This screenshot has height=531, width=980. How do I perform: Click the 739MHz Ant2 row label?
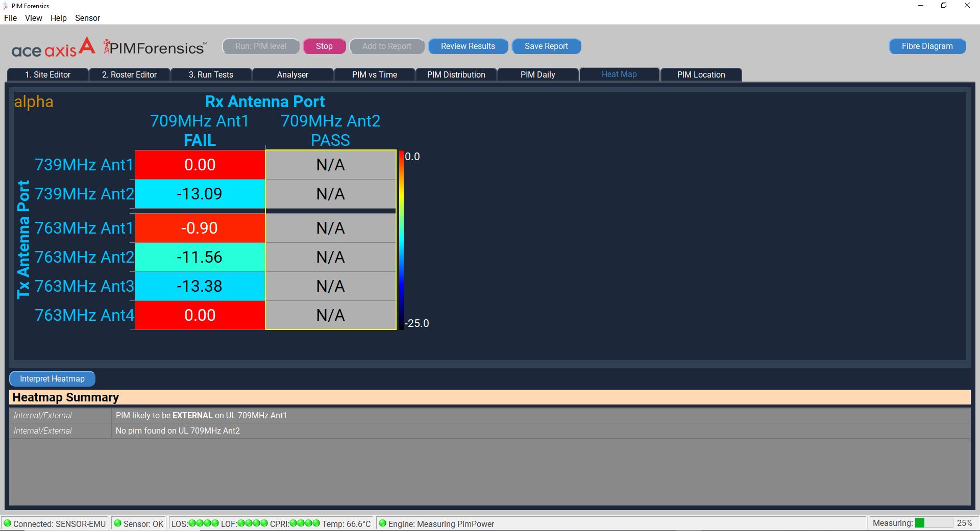(84, 194)
